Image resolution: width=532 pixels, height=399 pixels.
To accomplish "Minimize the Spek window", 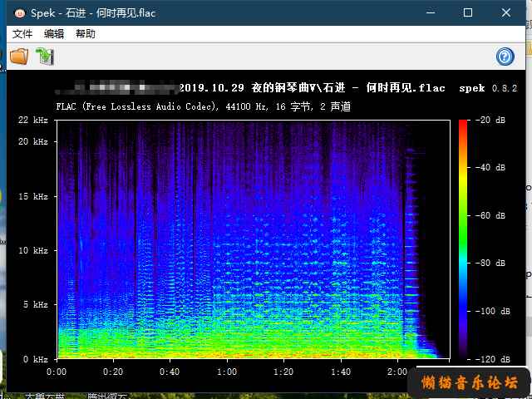I will [431, 13].
